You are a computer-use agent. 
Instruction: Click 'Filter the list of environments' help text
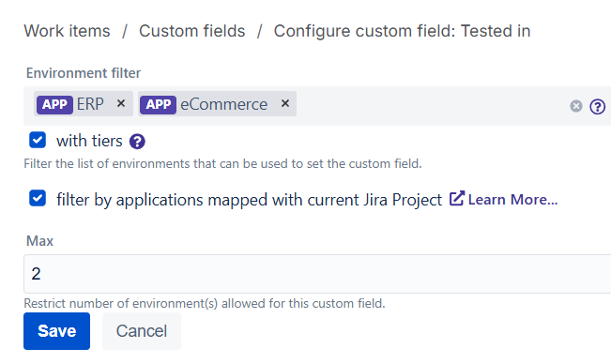click(x=222, y=163)
